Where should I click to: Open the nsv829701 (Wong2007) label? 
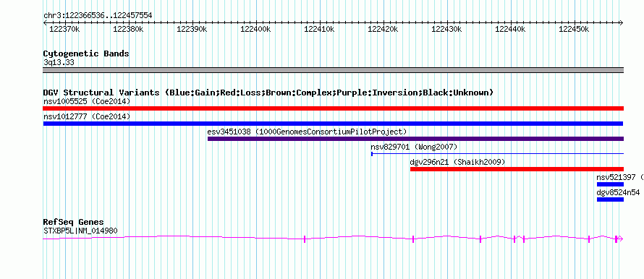pos(414,147)
